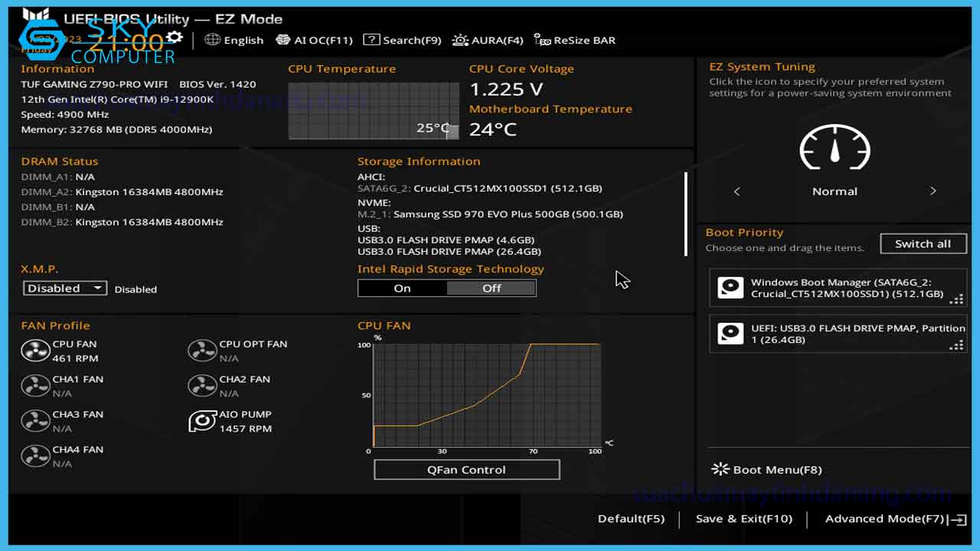The height and width of the screenshot is (551, 980).
Task: Open AURA lighting settings icon
Action: (459, 40)
